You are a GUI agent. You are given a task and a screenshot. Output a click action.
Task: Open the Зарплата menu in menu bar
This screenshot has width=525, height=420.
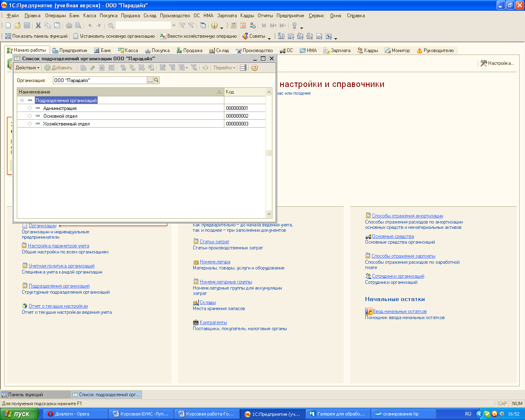click(227, 16)
